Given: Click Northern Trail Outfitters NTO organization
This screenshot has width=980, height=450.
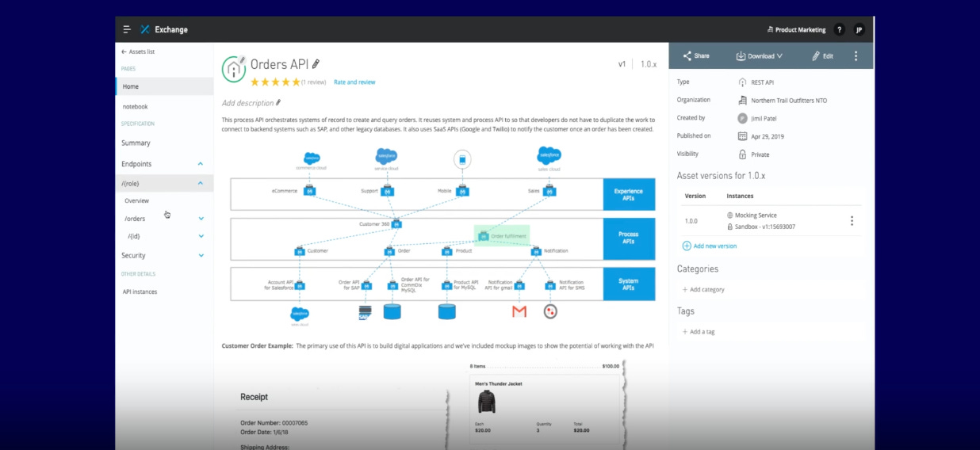Looking at the screenshot, I should 789,101.
